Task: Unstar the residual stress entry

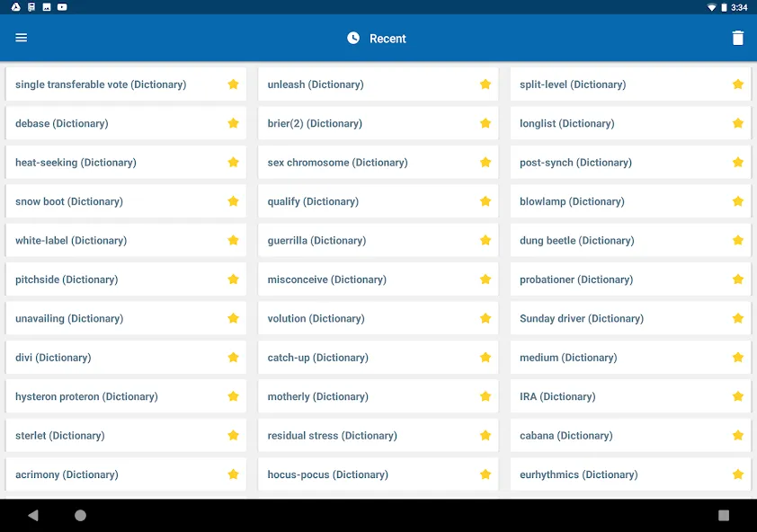Action: coord(485,436)
